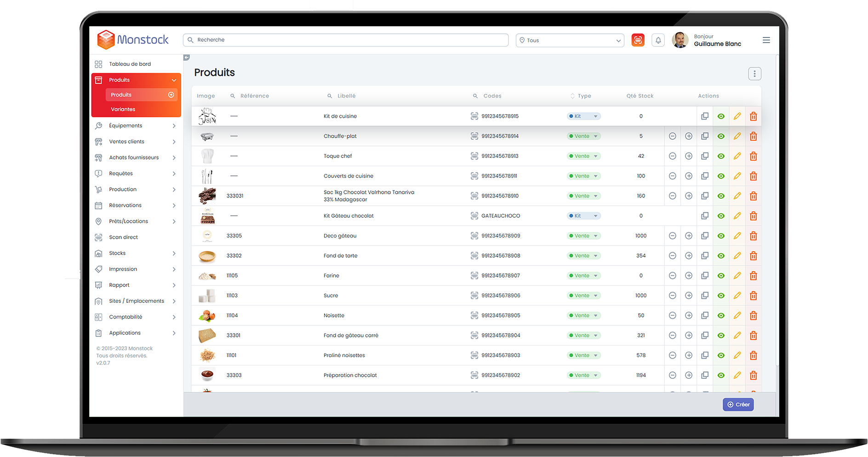Collapse the Produits menu chevron
The image size is (868, 457).
(174, 80)
